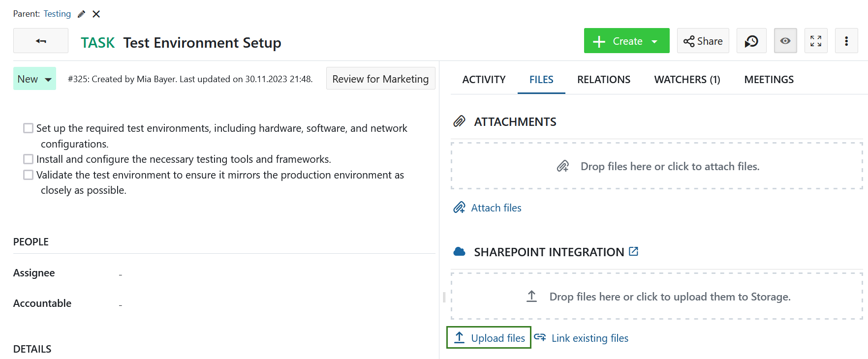Expand the New status dropdown
The image size is (868, 359).
click(34, 79)
